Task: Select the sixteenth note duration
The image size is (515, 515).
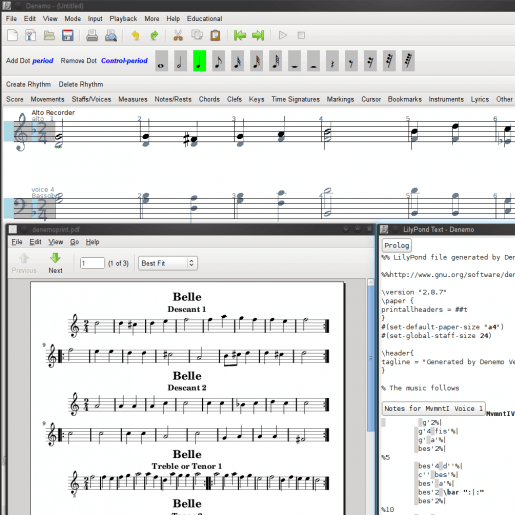Action: pos(237,61)
